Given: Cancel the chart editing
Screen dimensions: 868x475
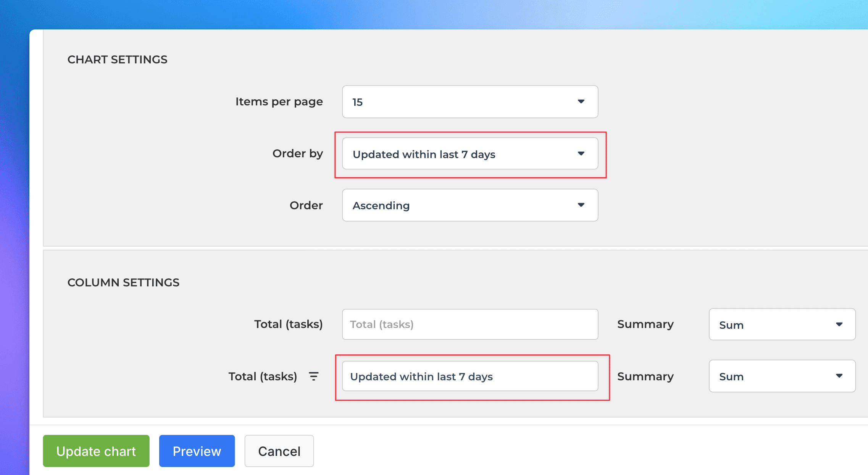Looking at the screenshot, I should tap(279, 451).
